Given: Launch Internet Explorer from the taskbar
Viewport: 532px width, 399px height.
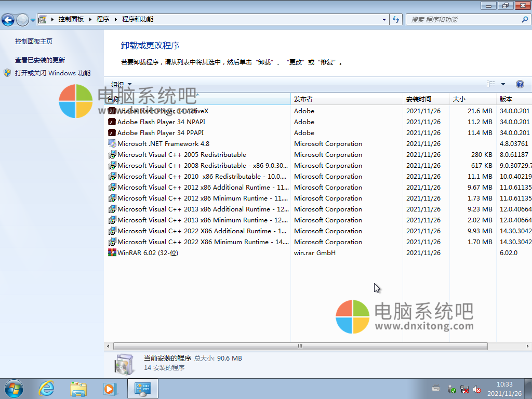Looking at the screenshot, I should pyautogui.click(x=46, y=389).
